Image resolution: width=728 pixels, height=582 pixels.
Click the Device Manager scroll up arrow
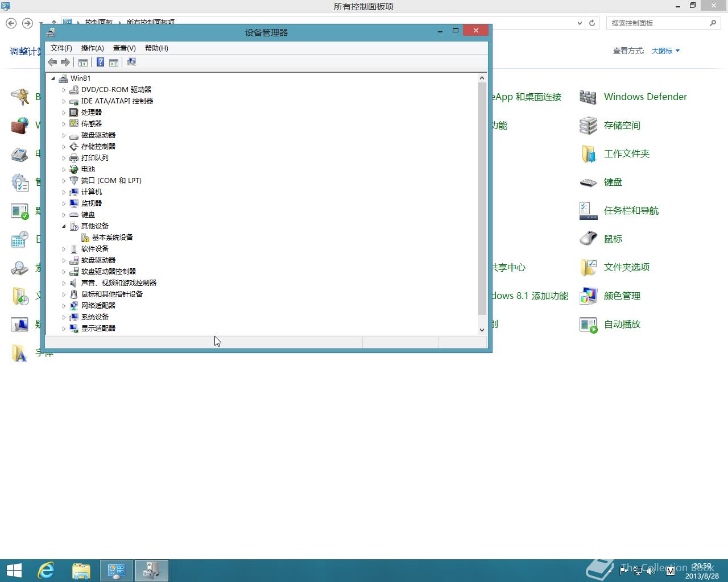(482, 78)
